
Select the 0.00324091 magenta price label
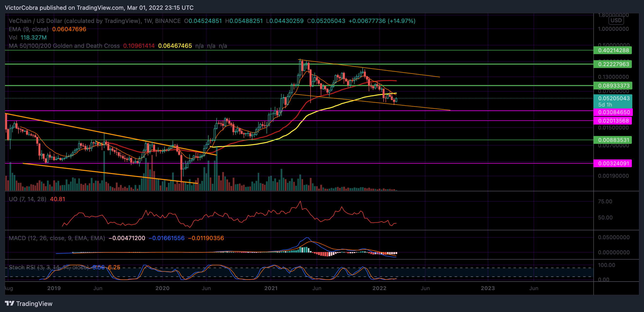click(x=613, y=164)
